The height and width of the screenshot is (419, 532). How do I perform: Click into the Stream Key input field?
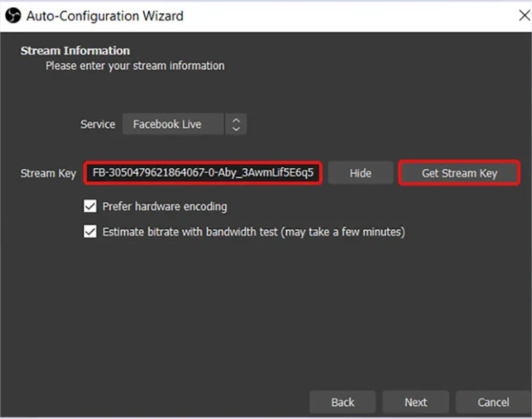click(203, 173)
